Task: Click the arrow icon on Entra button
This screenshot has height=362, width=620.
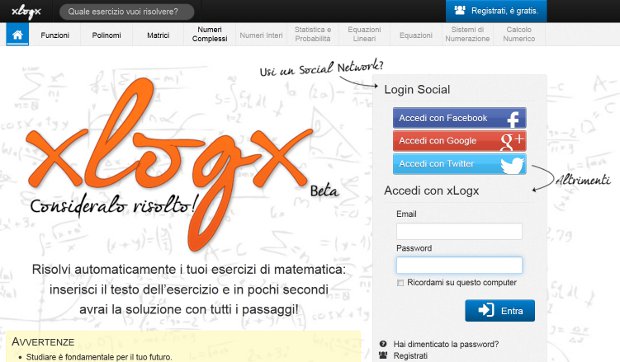Action: coord(486,310)
